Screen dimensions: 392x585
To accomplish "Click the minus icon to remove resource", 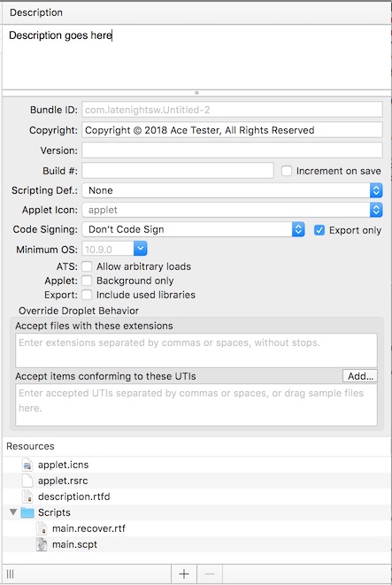I will coord(210,573).
